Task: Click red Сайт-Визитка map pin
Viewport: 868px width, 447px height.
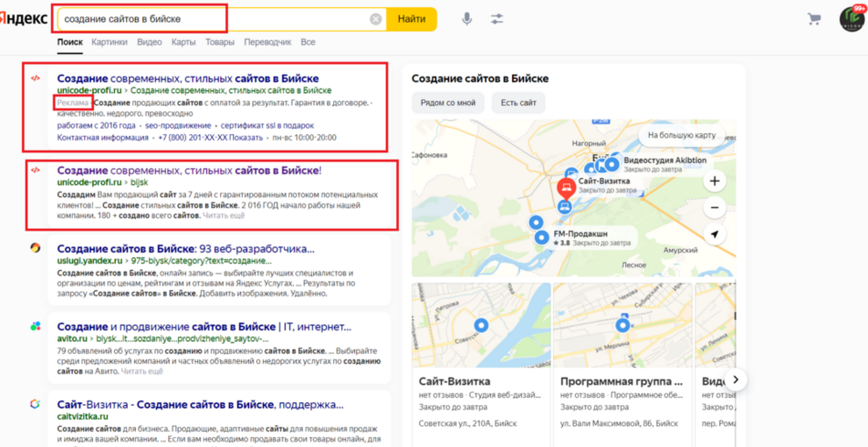Action: tap(566, 189)
